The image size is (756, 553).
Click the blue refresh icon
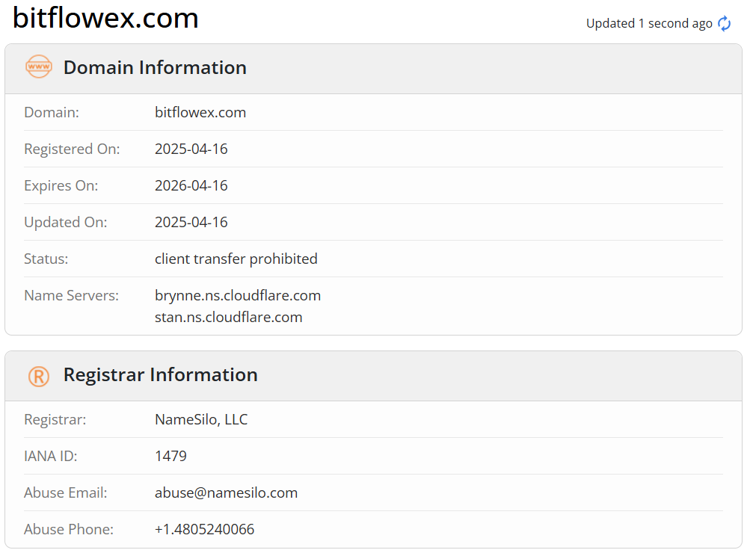724,24
